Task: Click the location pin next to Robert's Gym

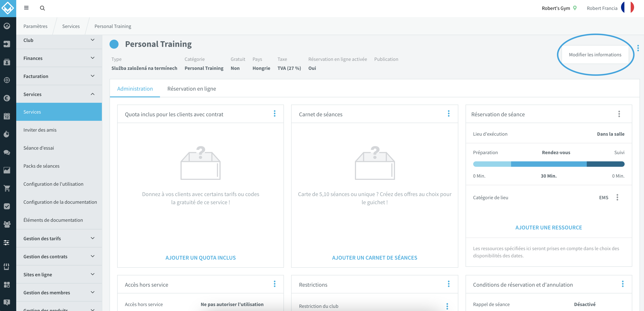Action: click(x=575, y=8)
